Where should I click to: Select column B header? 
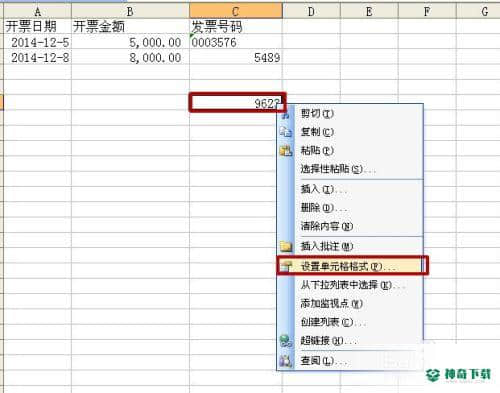point(130,11)
